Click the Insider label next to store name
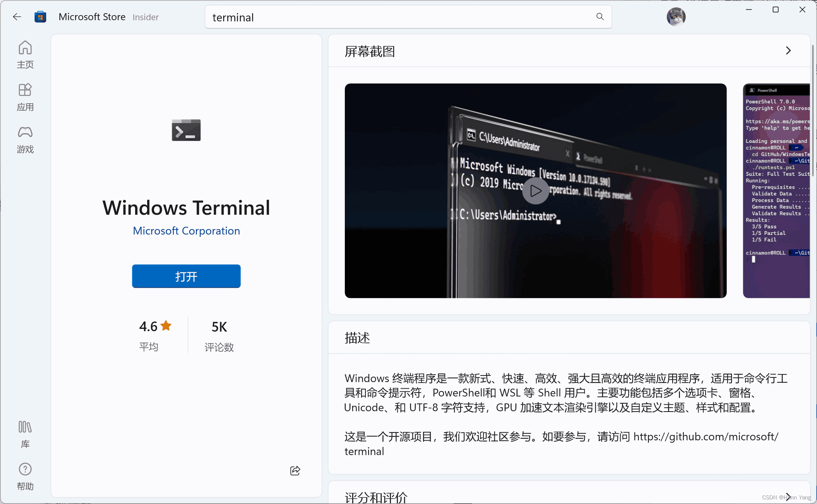This screenshot has width=817, height=504. (146, 17)
